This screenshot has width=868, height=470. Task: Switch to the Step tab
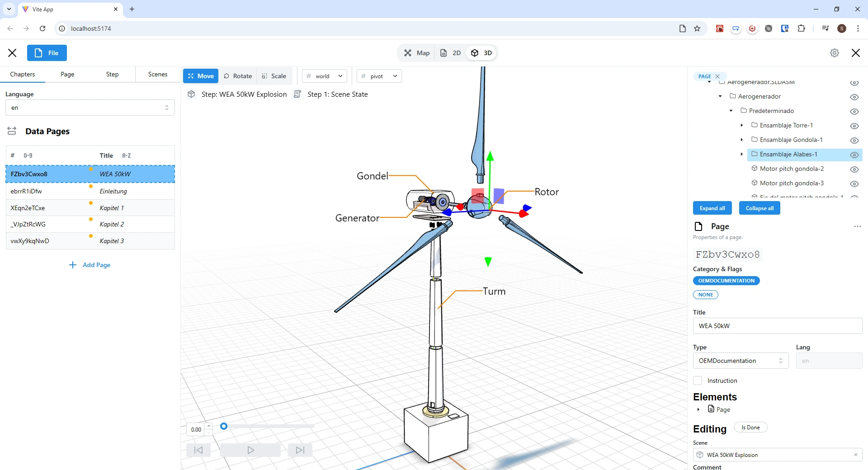pyautogui.click(x=112, y=74)
